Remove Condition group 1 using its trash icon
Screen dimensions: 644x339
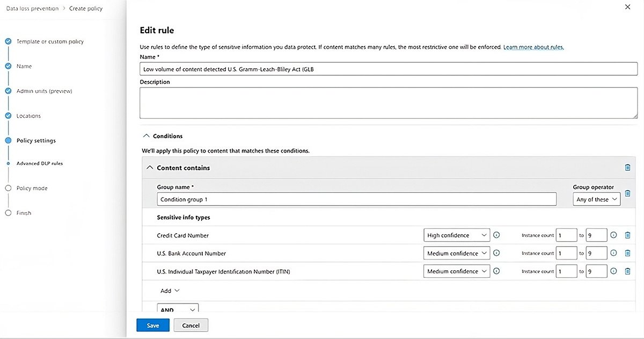coord(627,193)
